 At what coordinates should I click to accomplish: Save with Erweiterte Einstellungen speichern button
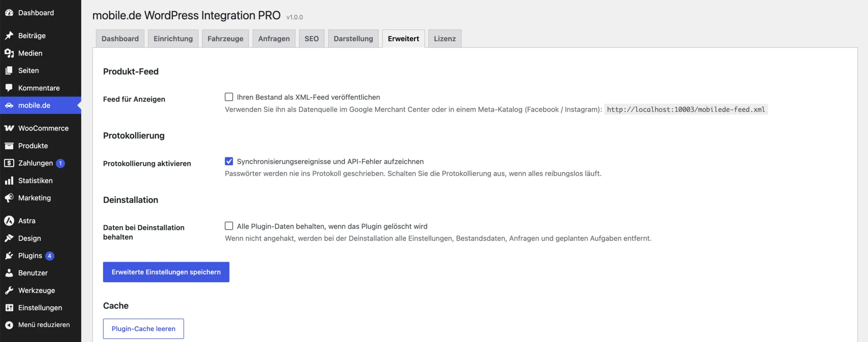coord(166,272)
